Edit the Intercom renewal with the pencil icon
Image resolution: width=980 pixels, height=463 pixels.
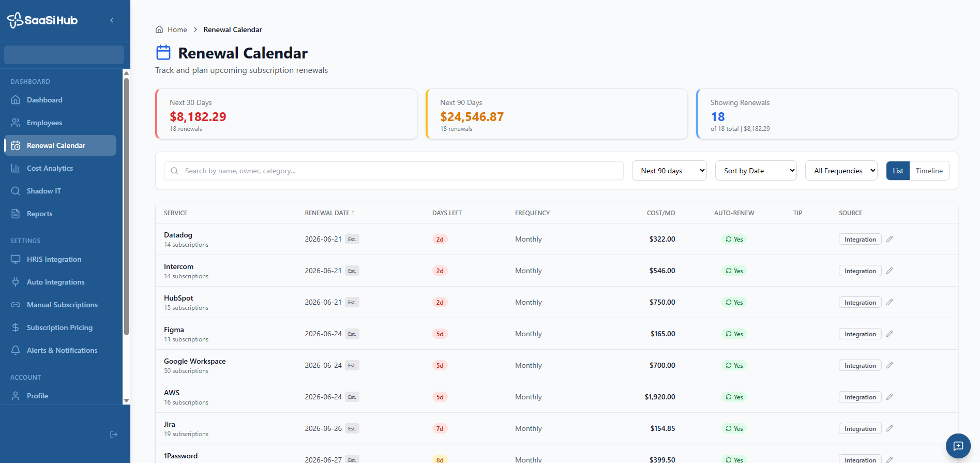click(889, 271)
